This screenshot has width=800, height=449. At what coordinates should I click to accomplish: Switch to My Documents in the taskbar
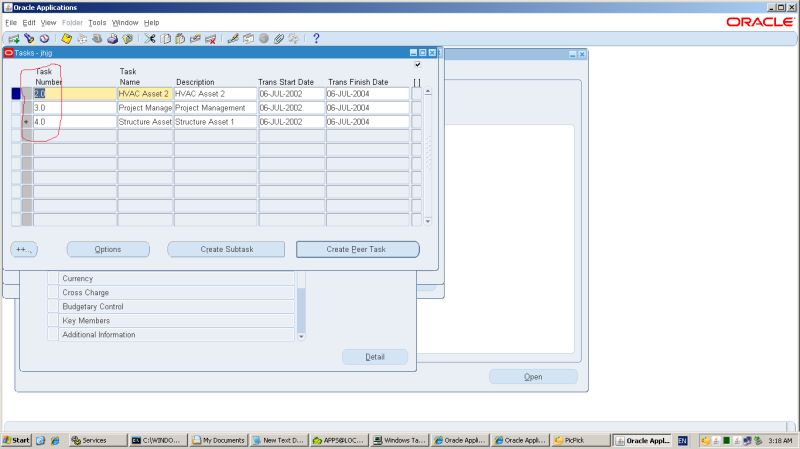(218, 440)
